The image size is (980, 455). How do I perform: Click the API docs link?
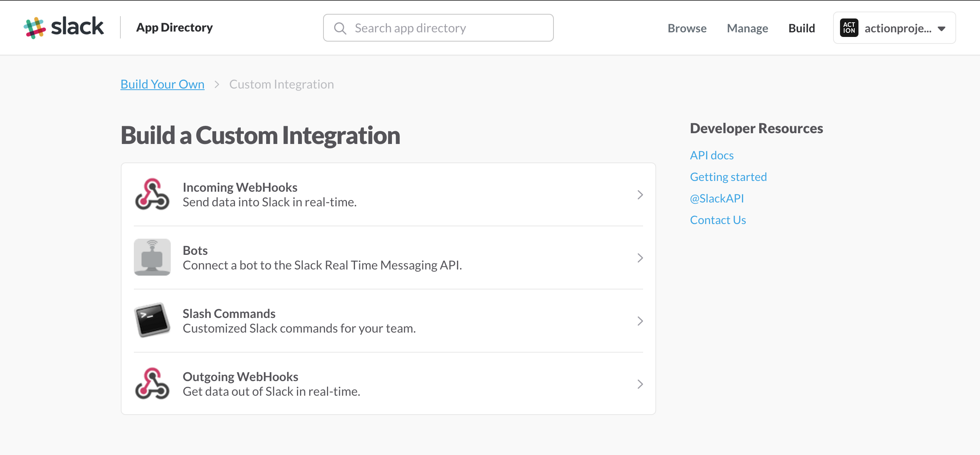tap(712, 155)
